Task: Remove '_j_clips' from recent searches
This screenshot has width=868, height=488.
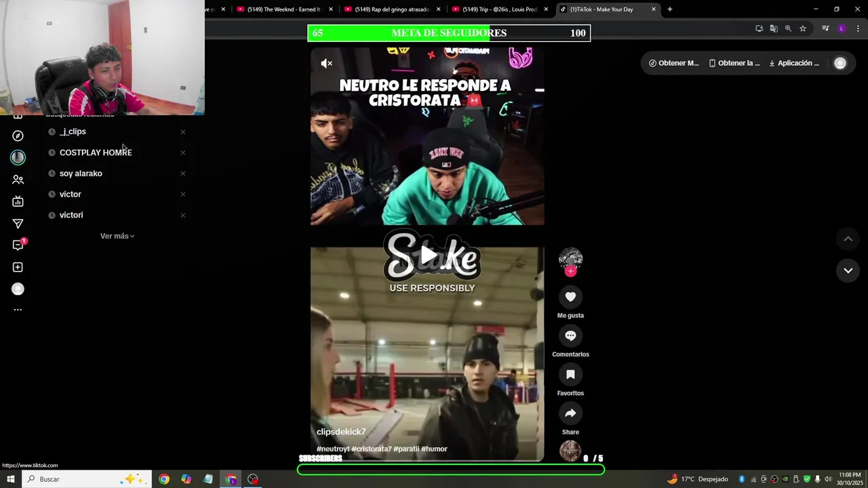Action: point(182,132)
